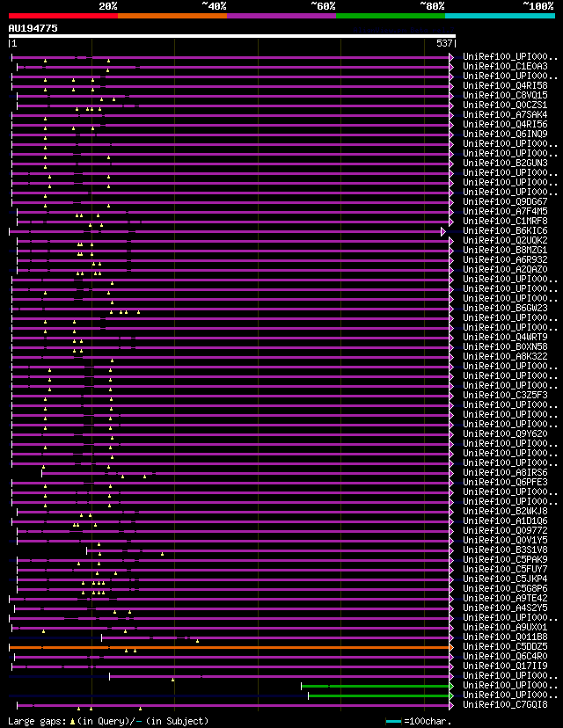The height and width of the screenshot is (728, 563).
Task: Click the UniRef100_Q2UQK2 hit name
Action: [506, 241]
